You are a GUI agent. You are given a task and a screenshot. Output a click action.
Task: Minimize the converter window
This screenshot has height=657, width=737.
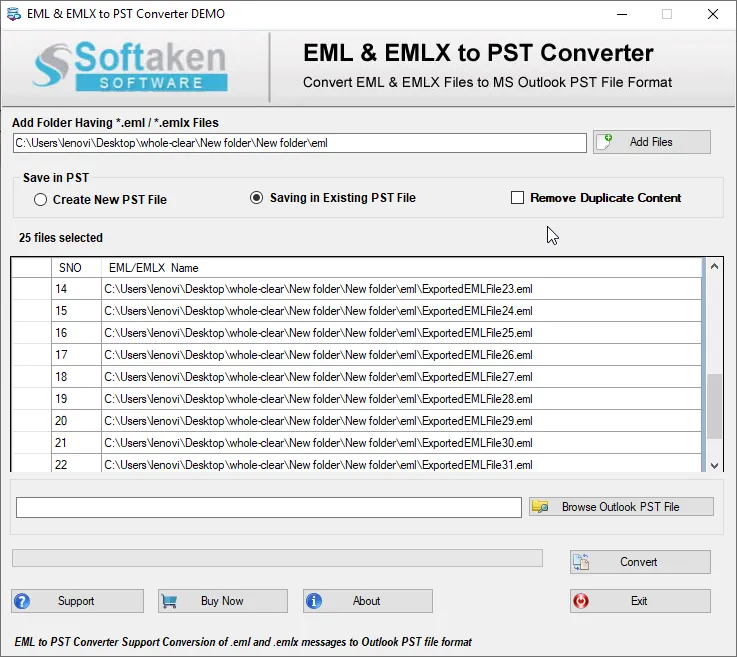coord(622,14)
